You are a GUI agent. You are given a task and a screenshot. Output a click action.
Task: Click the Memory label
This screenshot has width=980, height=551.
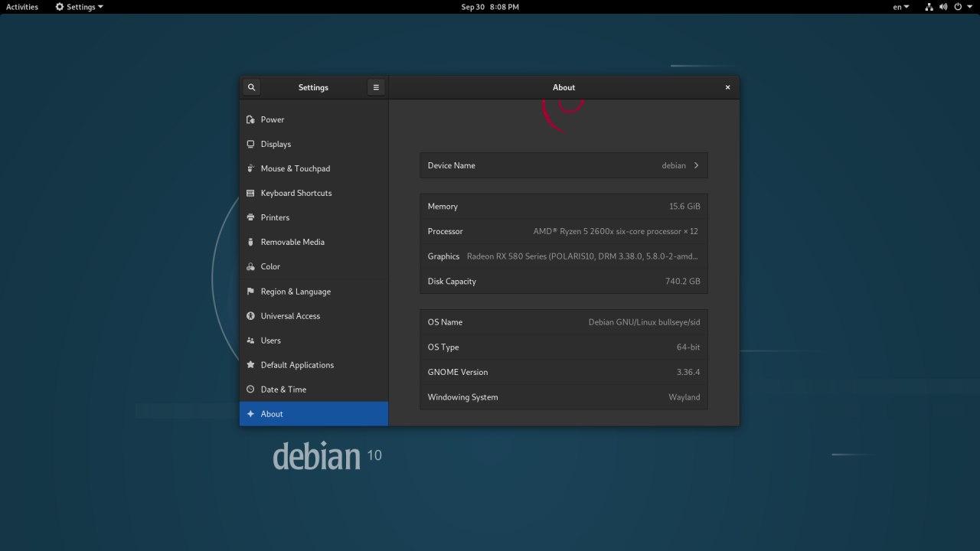(443, 207)
